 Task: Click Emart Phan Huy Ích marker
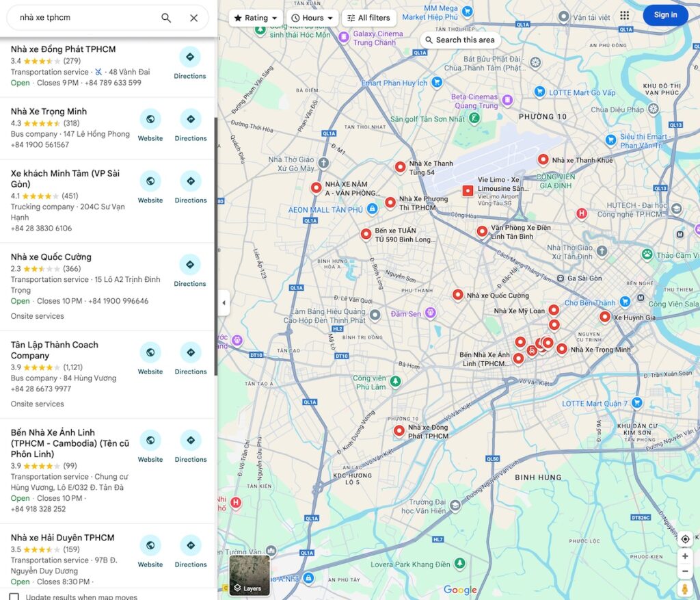[x=437, y=82]
